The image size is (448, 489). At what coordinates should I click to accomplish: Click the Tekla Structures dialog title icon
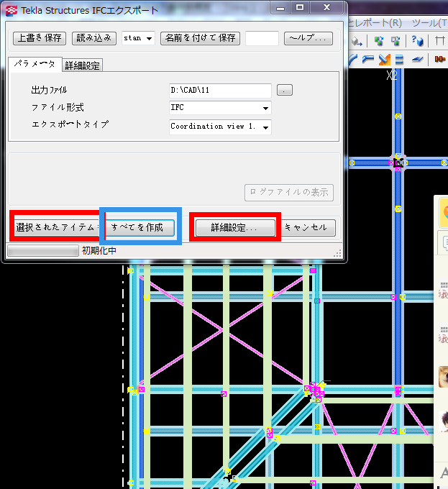12,9
